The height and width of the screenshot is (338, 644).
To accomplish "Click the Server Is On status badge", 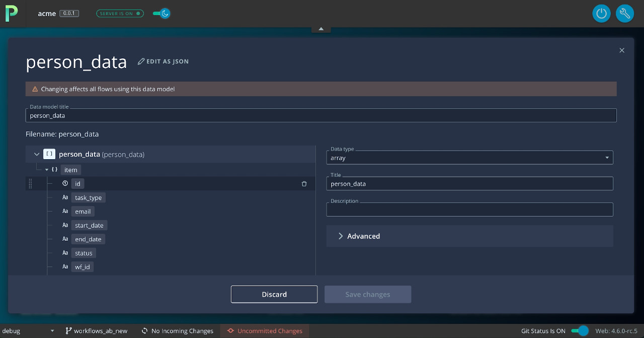I will (x=120, y=14).
